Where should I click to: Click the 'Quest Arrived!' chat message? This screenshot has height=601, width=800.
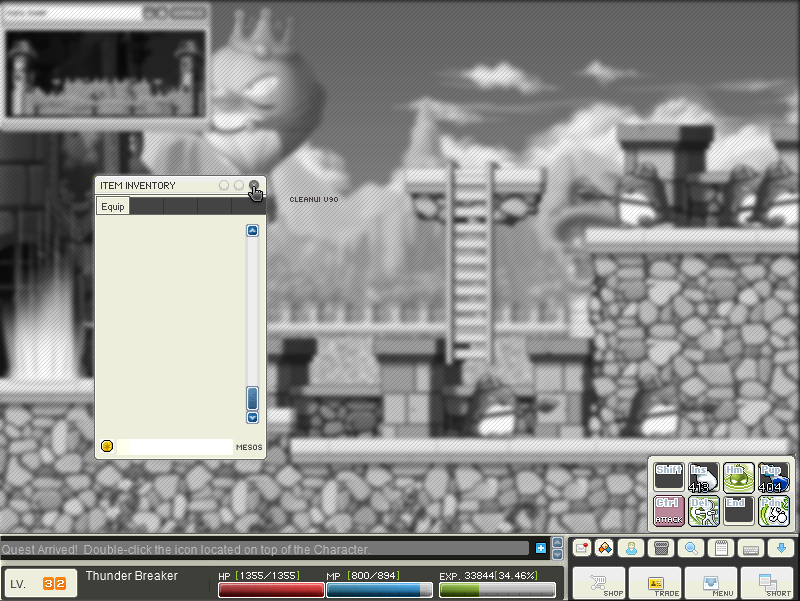point(185,549)
